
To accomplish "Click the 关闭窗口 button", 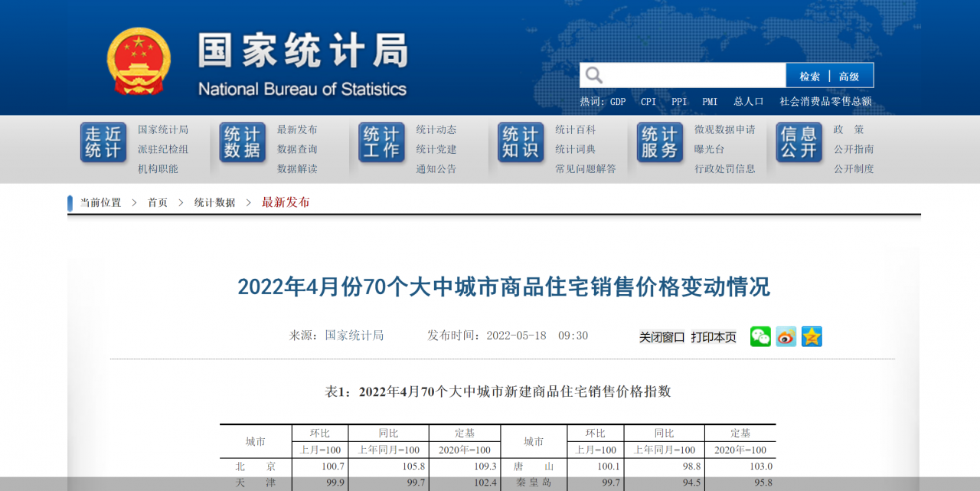I will (x=662, y=337).
